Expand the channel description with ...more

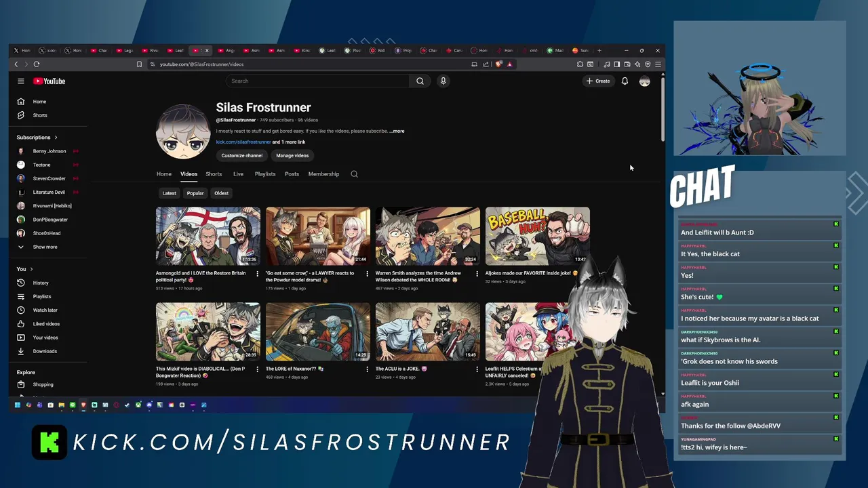point(397,131)
